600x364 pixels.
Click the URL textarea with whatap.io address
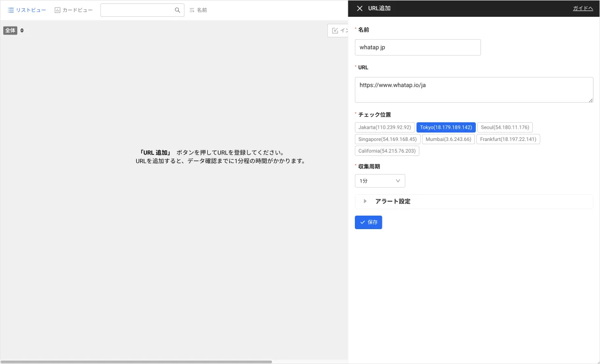tap(474, 90)
